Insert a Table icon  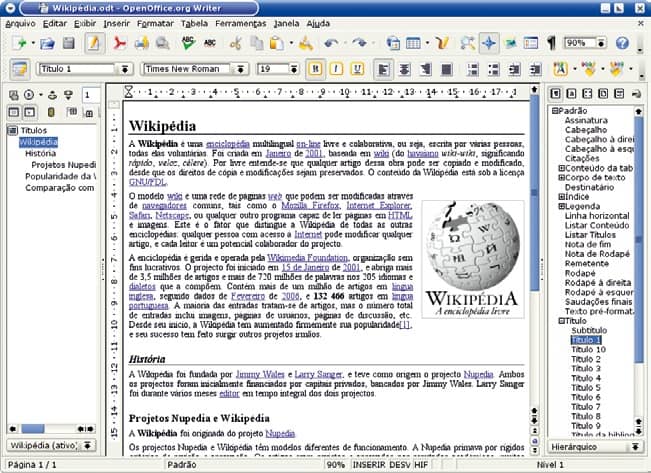pyautogui.click(x=413, y=43)
